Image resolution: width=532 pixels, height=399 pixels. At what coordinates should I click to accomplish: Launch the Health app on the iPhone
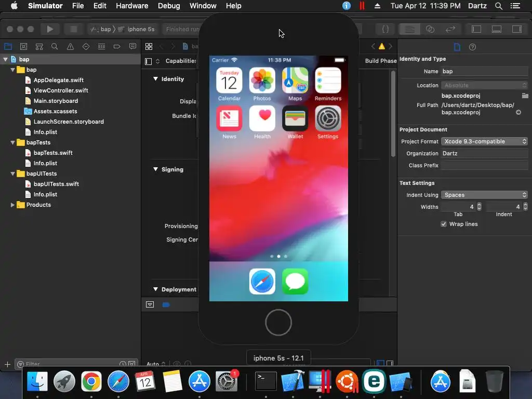pyautogui.click(x=262, y=118)
